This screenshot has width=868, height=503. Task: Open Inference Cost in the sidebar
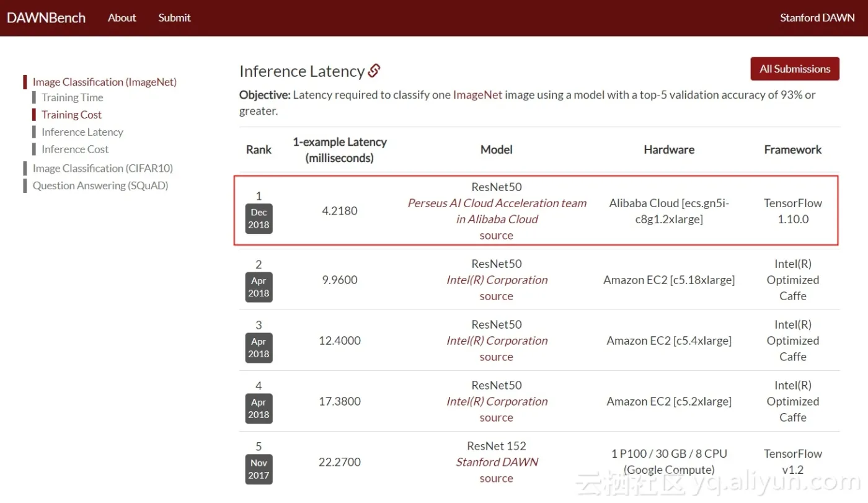coord(75,149)
